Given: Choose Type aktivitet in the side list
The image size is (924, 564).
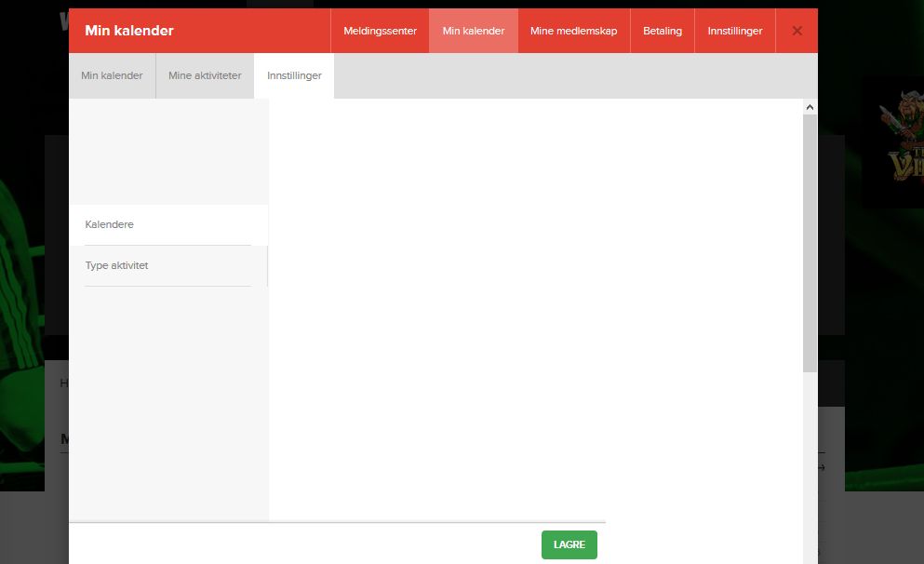Looking at the screenshot, I should (x=167, y=266).
